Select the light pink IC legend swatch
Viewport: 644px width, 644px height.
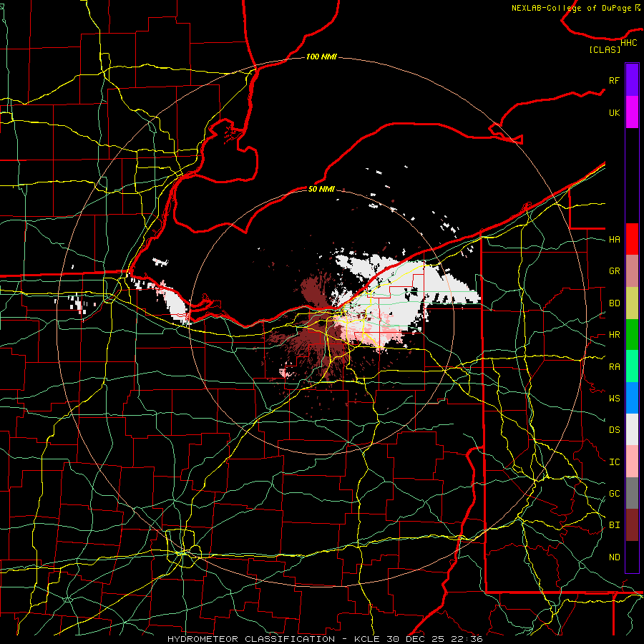632,462
